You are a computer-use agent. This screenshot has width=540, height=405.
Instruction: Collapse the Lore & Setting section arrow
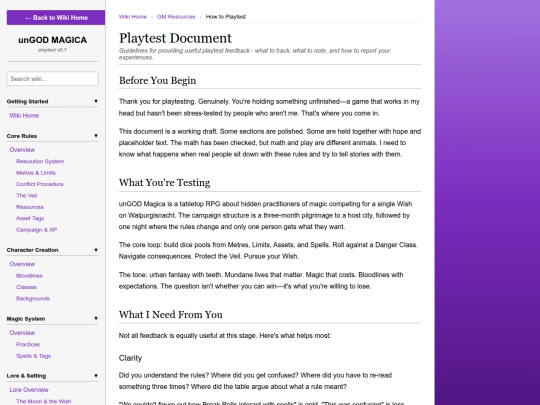pyautogui.click(x=96, y=376)
